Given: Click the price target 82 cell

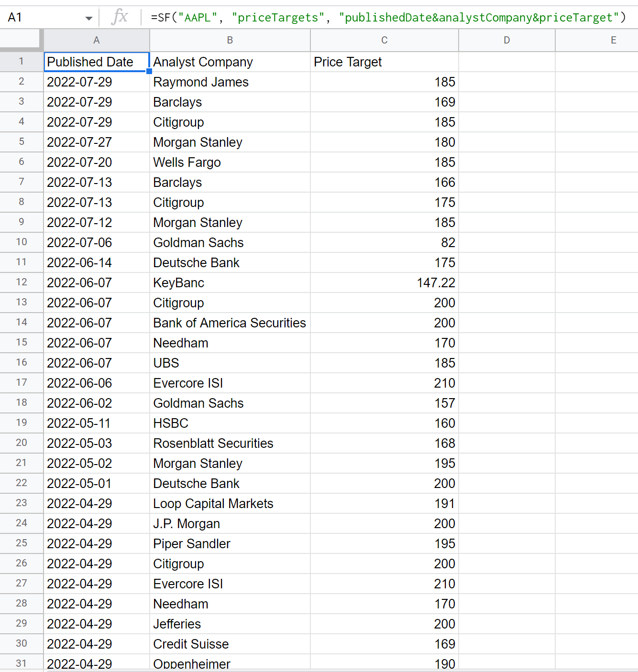Looking at the screenshot, I should tap(385, 242).
